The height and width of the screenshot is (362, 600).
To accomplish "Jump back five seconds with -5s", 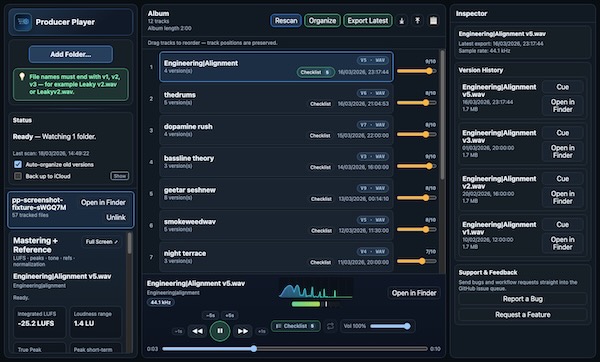I will coord(210,315).
